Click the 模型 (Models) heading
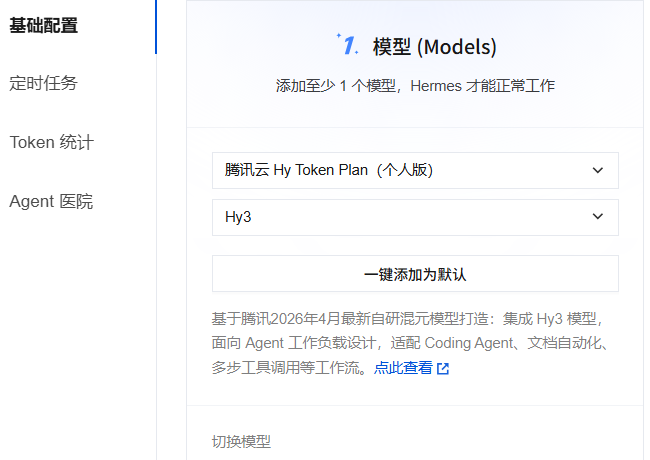This screenshot has width=650, height=460. pos(434,47)
